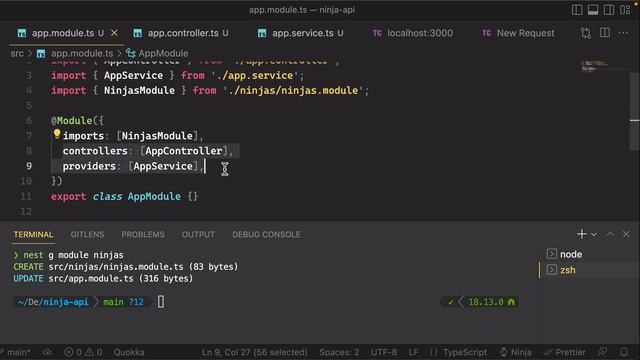Click AppModule class name in export
640x360 pixels.
(x=154, y=197)
